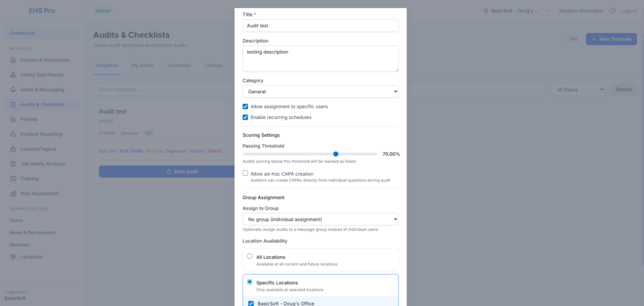Open Training via its sidebar icon

pos(14,179)
